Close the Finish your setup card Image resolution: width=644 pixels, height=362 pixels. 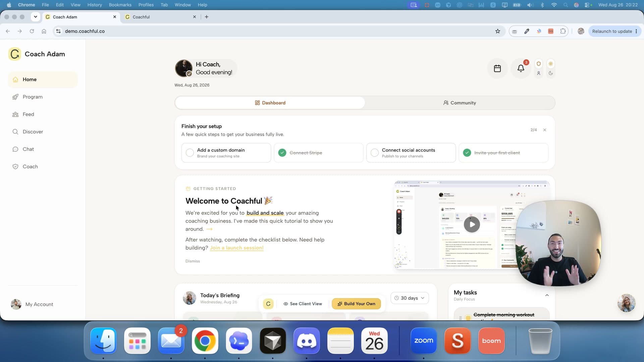(545, 130)
